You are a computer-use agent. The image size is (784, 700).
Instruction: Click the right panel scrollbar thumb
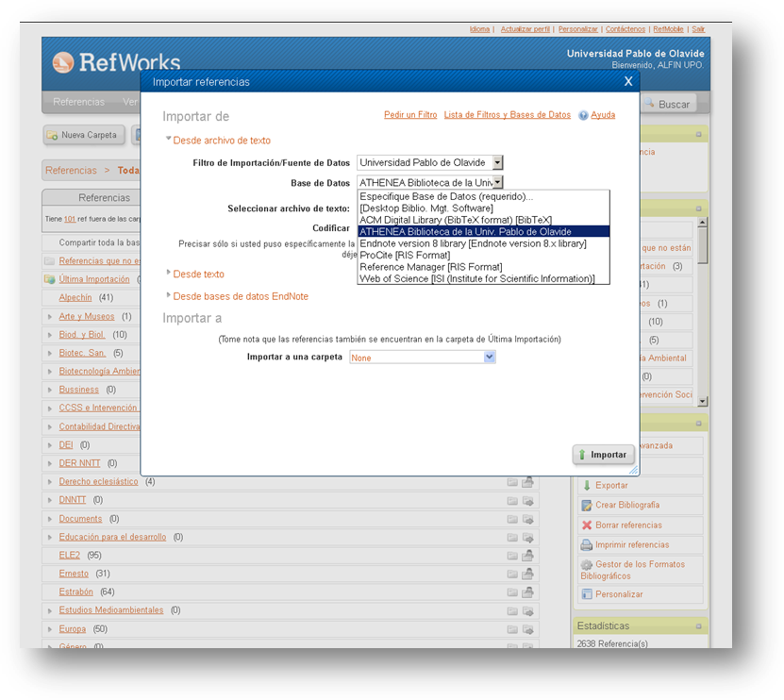(x=703, y=245)
